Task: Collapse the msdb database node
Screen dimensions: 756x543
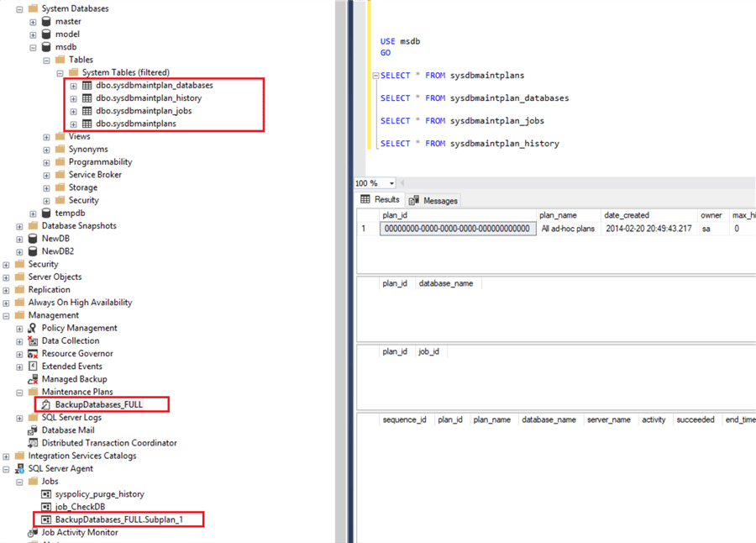Action: 33,46
